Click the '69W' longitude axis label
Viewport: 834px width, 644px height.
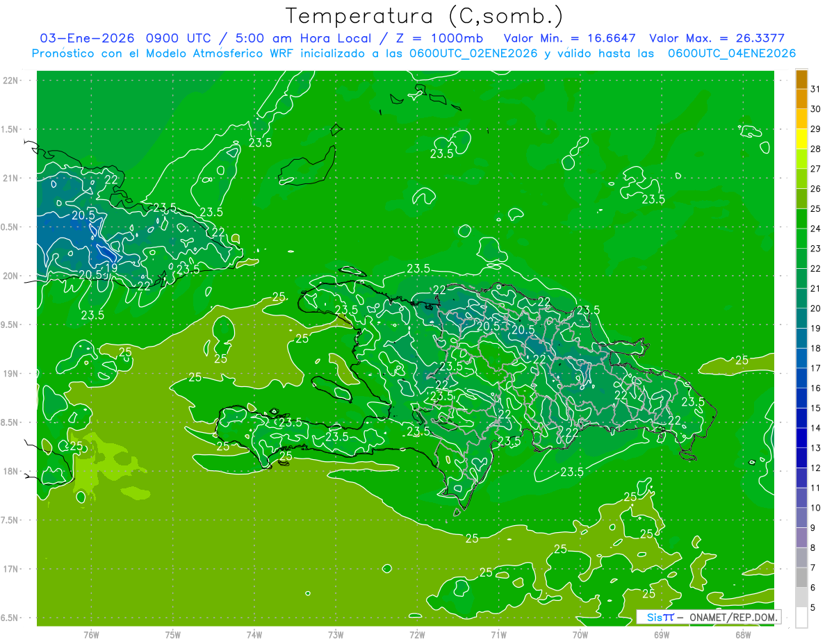pos(662,634)
